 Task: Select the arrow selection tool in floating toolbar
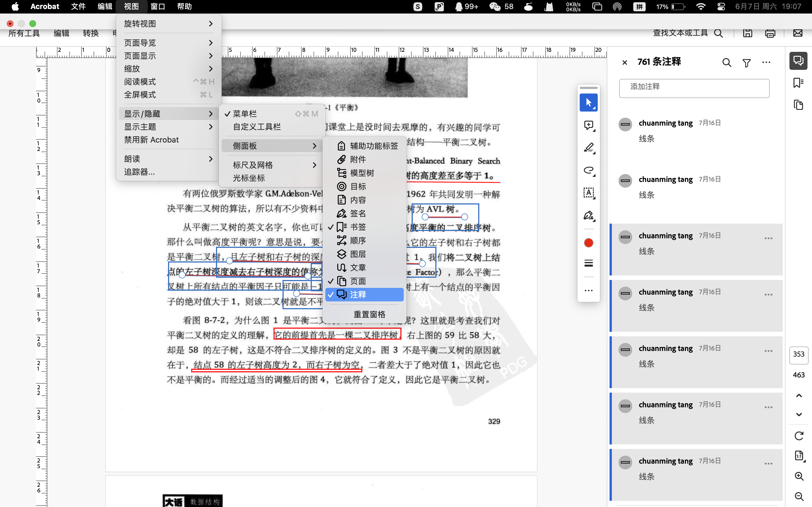click(x=588, y=103)
